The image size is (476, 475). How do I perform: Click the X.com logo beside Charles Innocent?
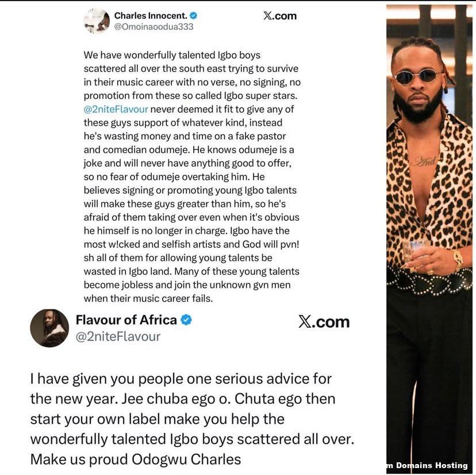(x=279, y=16)
